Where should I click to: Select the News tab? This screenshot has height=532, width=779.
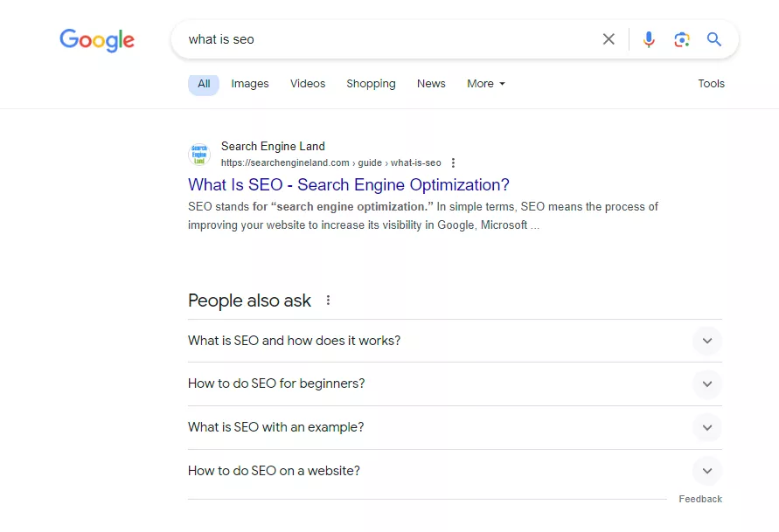431,83
